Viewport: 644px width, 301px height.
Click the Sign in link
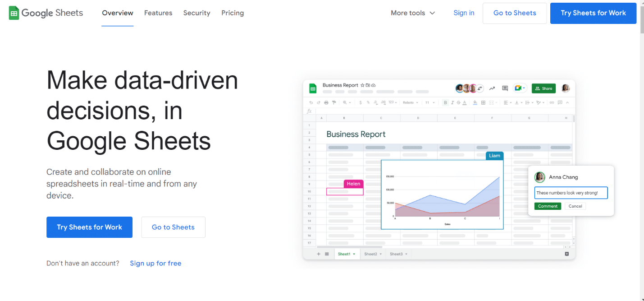pos(464,13)
